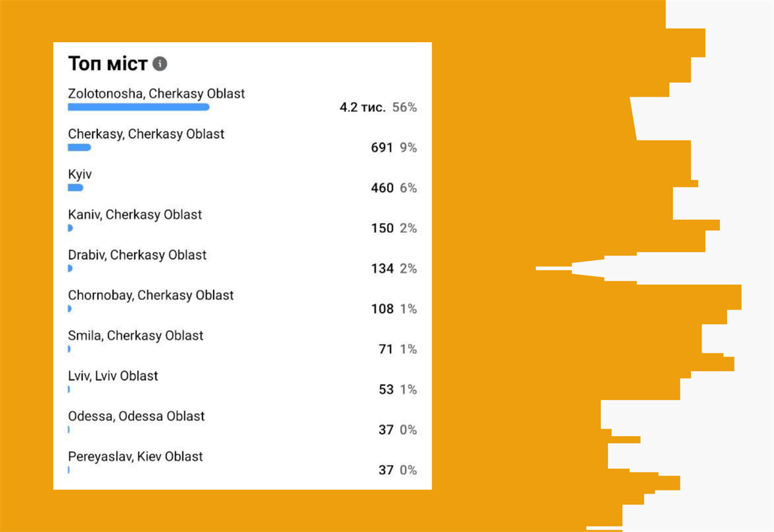The width and height of the screenshot is (774, 532).
Task: Click the 108 count for Chornobay
Action: 382,308
